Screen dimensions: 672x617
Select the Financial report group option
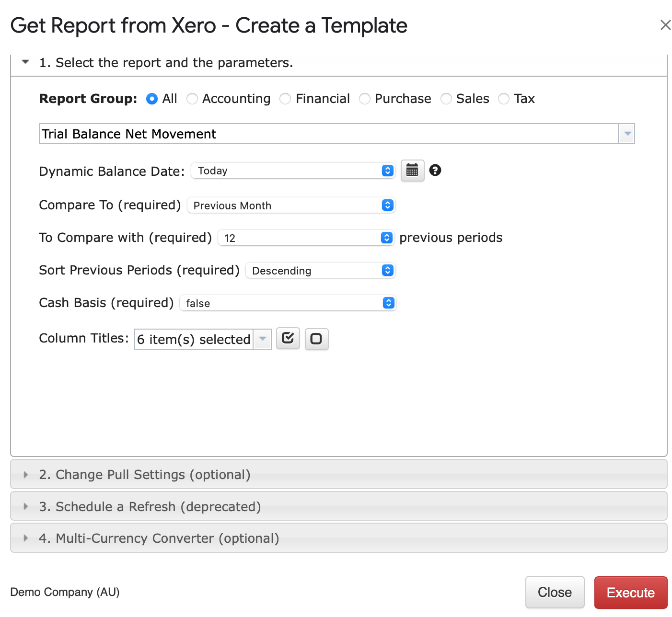(285, 99)
